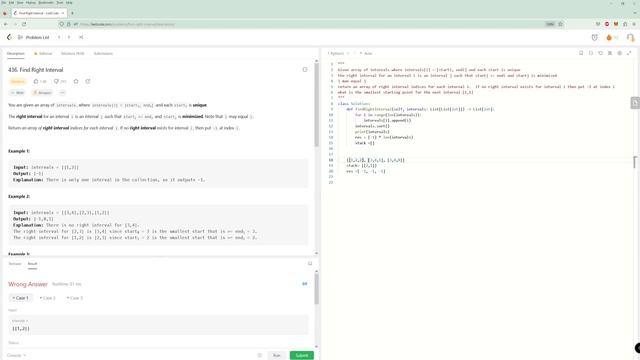Open the browser Bookmarks menu
The height and width of the screenshot is (360, 640).
(x=46, y=2)
